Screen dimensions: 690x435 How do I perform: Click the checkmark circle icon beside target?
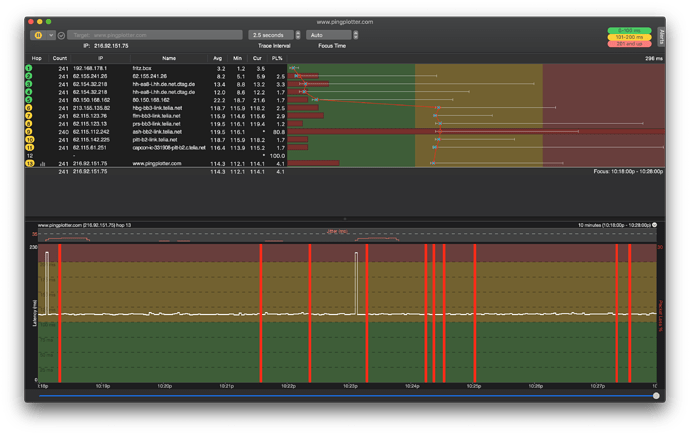click(x=61, y=36)
